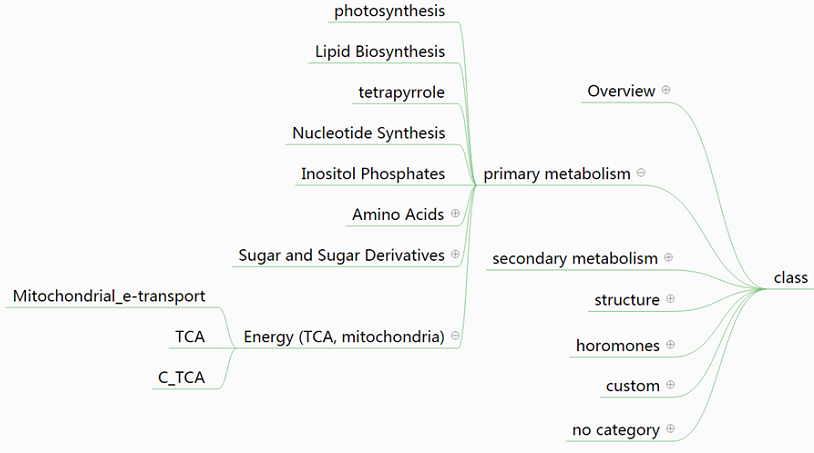The width and height of the screenshot is (814, 453).
Task: Expand the Overview node
Action: pos(666,90)
